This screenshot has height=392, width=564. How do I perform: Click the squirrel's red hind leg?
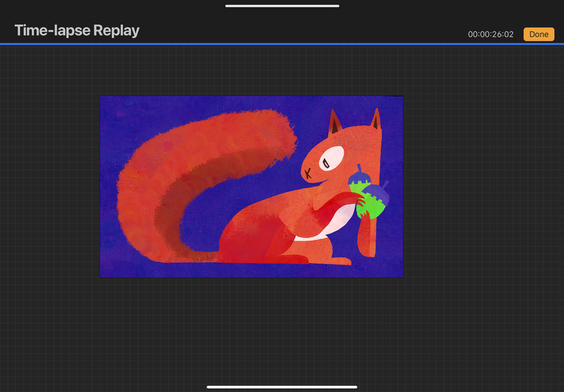coord(254,243)
